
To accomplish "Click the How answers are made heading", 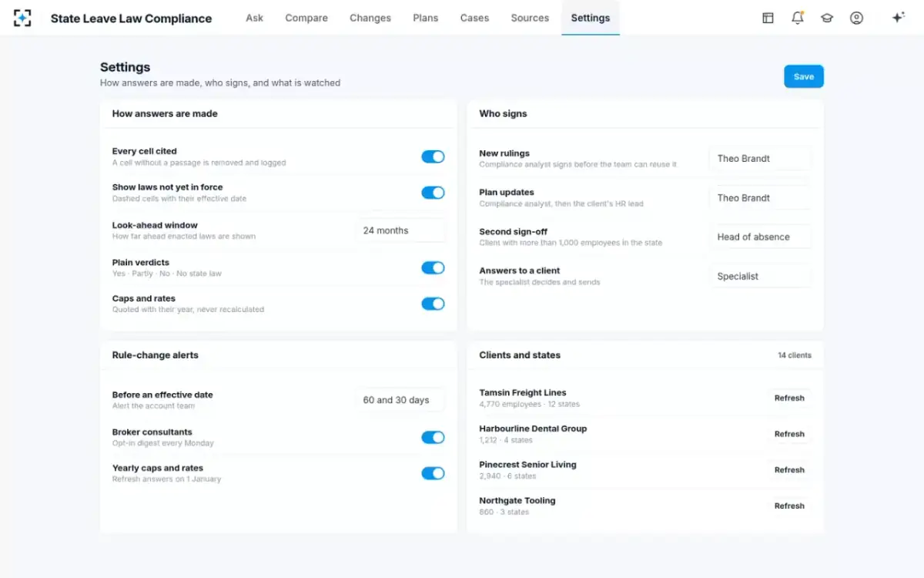I will [x=165, y=113].
